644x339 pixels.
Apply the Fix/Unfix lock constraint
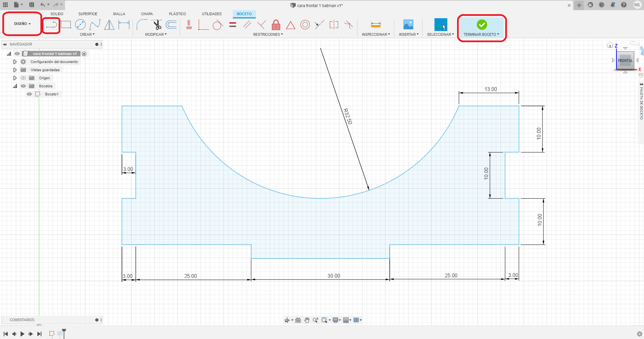tap(276, 25)
